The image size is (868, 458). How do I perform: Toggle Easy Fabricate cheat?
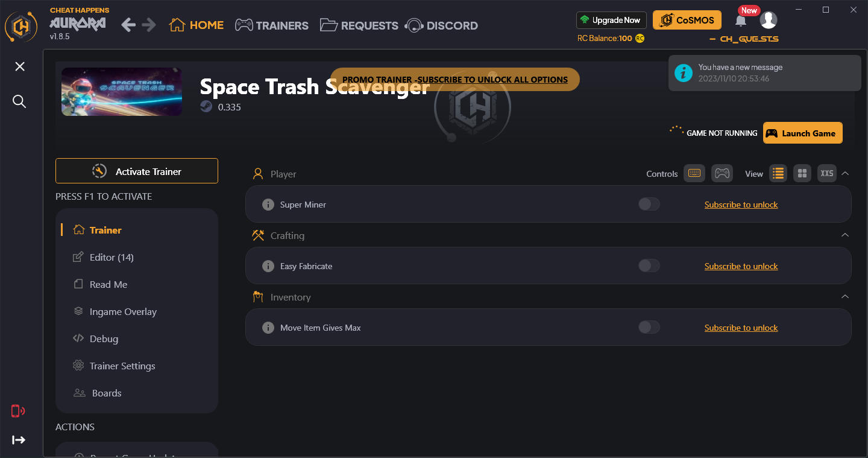tap(649, 266)
